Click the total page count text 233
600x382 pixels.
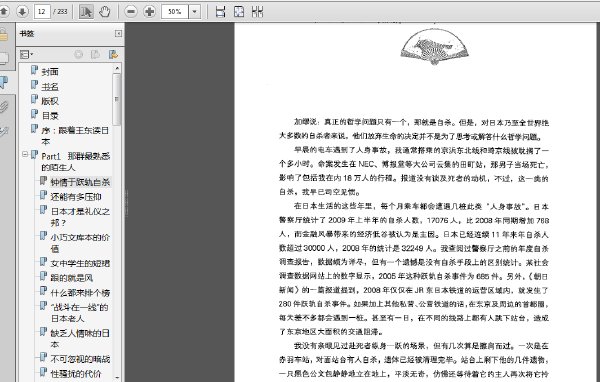pyautogui.click(x=62, y=11)
